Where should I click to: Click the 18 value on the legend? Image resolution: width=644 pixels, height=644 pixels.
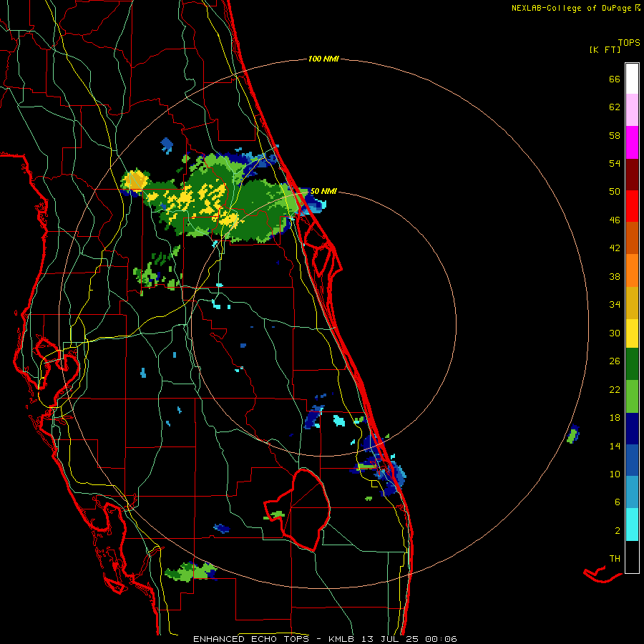(615, 418)
